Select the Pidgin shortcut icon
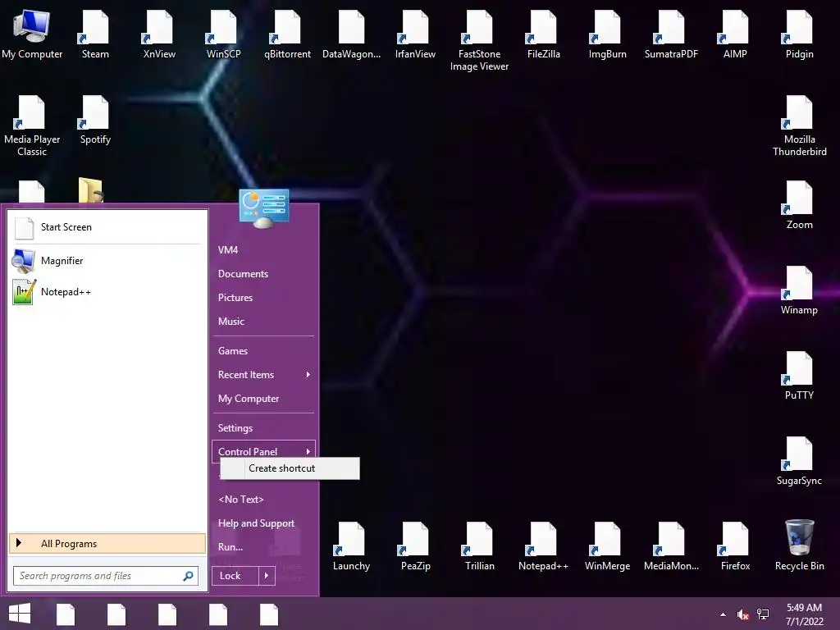The image size is (840, 630). (x=799, y=34)
